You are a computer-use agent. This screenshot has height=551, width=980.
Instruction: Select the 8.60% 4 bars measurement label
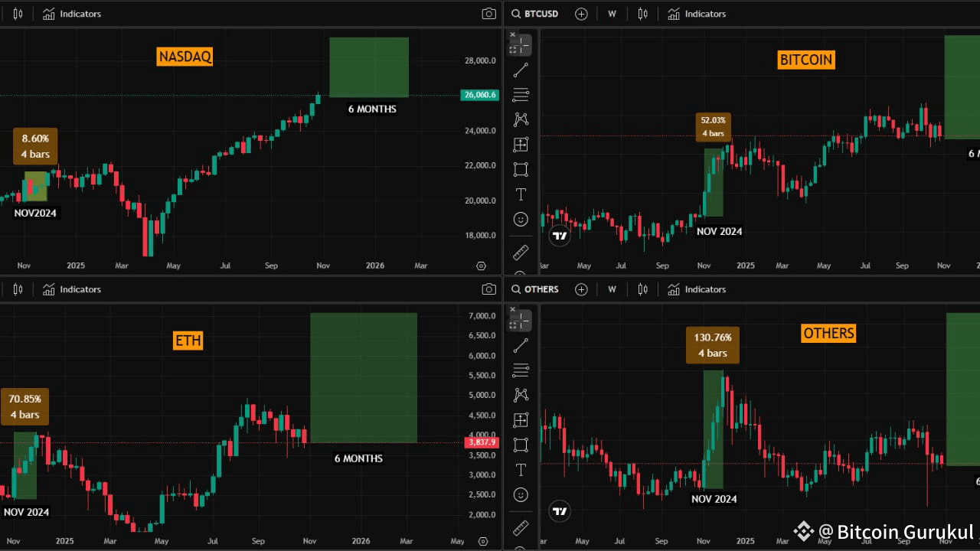35,146
